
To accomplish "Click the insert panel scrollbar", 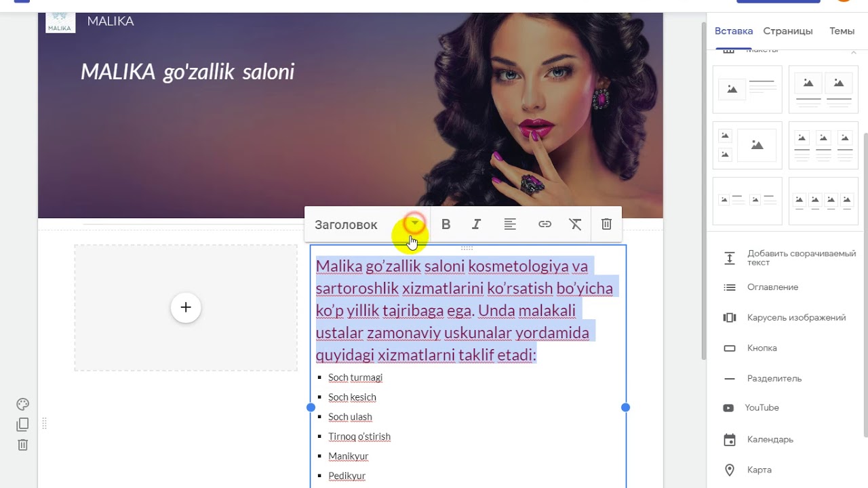I will pos(865,285).
